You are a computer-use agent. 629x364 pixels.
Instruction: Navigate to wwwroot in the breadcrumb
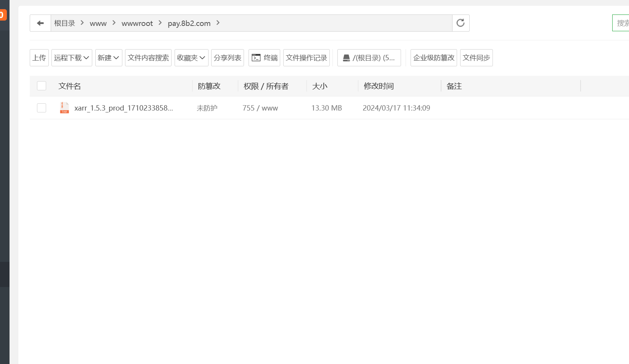tap(137, 23)
